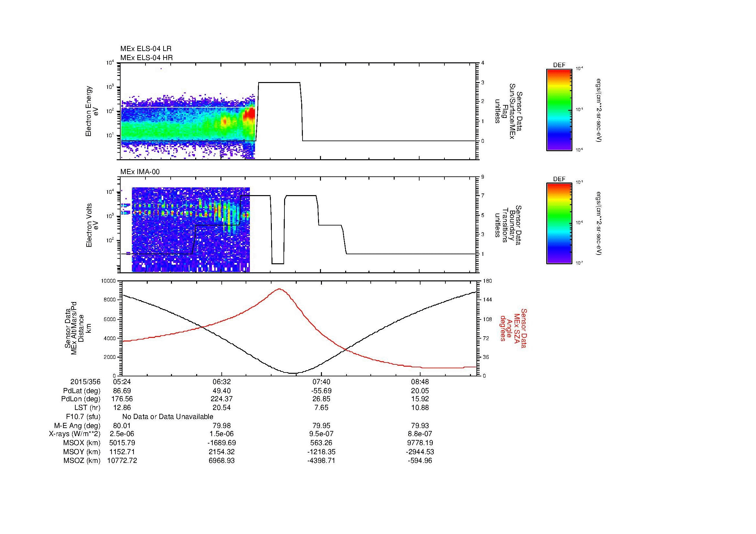756x534 pixels.
Task: Click MSOY value '-1218.35'
Action: [x=321, y=452]
